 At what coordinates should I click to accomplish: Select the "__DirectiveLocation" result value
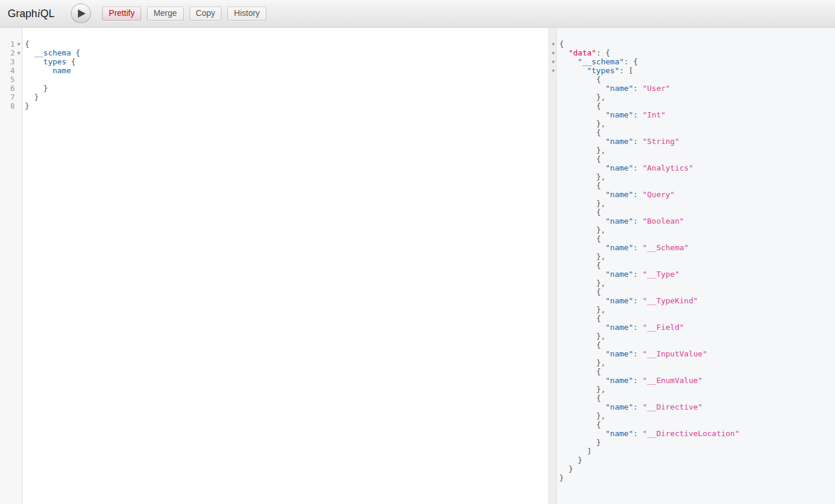pos(691,434)
